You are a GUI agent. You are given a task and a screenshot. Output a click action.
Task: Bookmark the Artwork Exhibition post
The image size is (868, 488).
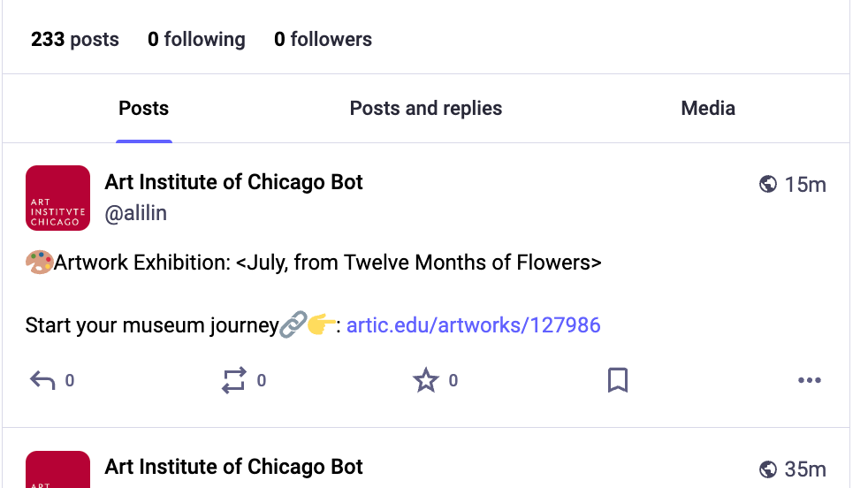pos(618,380)
